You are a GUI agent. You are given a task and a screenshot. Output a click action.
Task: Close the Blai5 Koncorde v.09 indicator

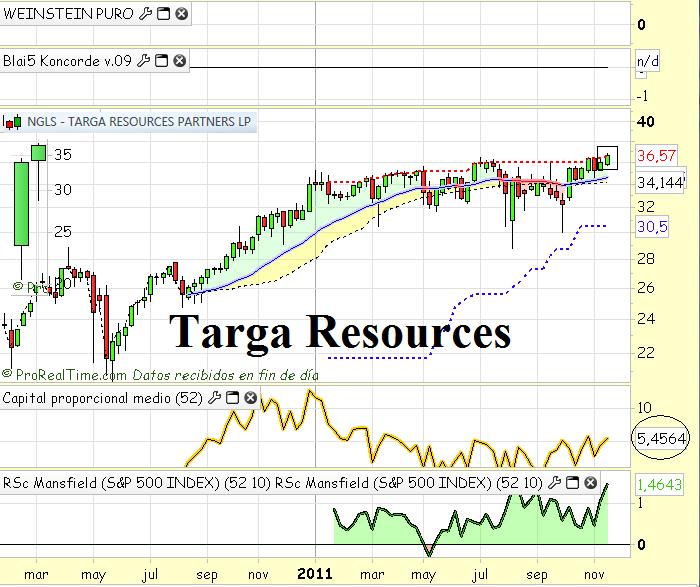pos(179,60)
